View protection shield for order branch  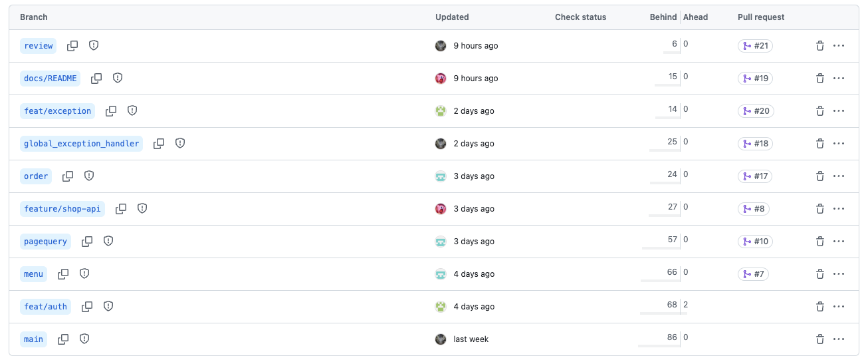coord(89,176)
